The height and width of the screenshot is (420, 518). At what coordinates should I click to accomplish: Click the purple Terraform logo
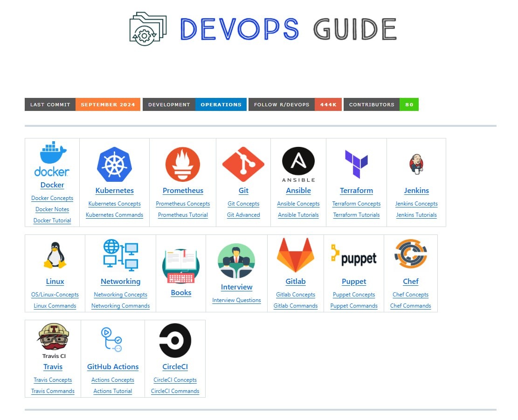click(x=356, y=165)
